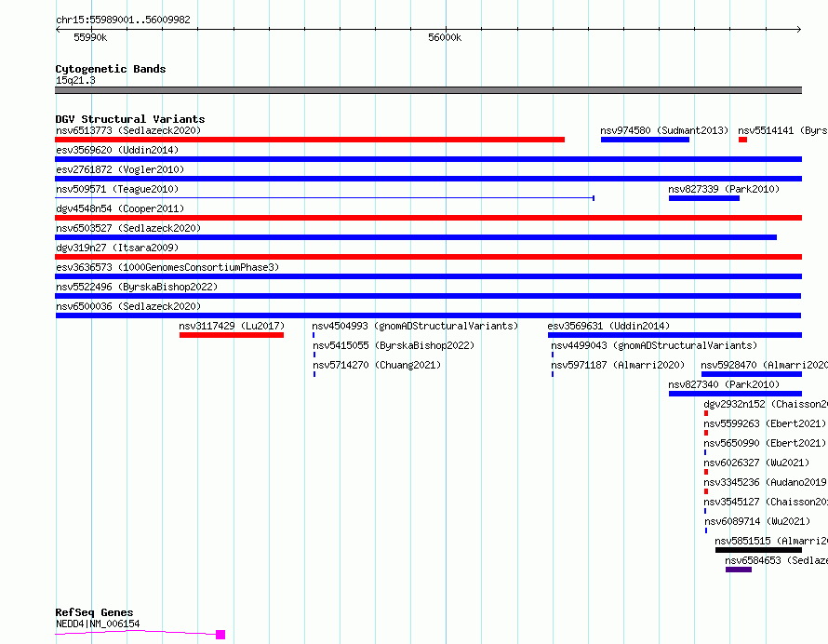Click the chr15:55989001..56009982 coordinates
This screenshot has height=644, width=828.
[x=123, y=20]
